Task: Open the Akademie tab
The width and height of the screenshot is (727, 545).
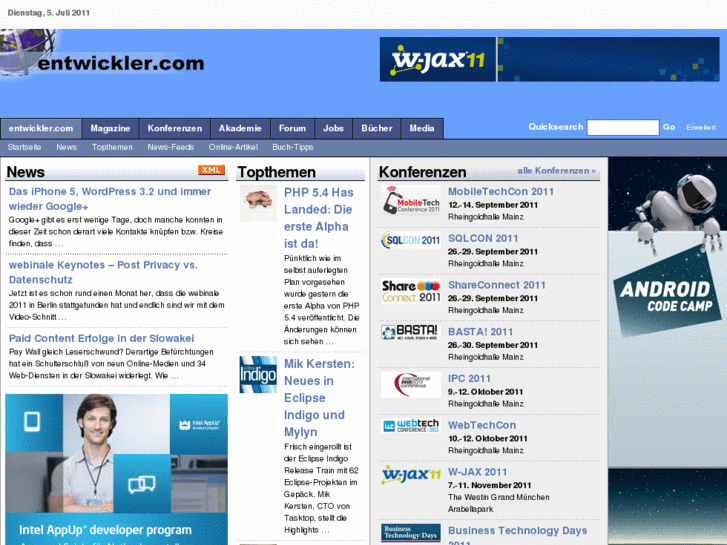Action: click(240, 128)
